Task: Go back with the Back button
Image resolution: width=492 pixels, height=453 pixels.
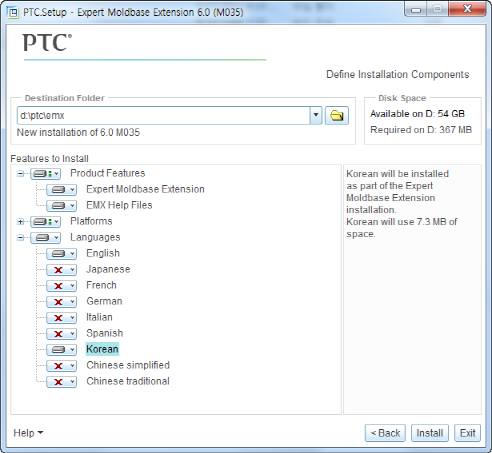Action: [x=385, y=433]
